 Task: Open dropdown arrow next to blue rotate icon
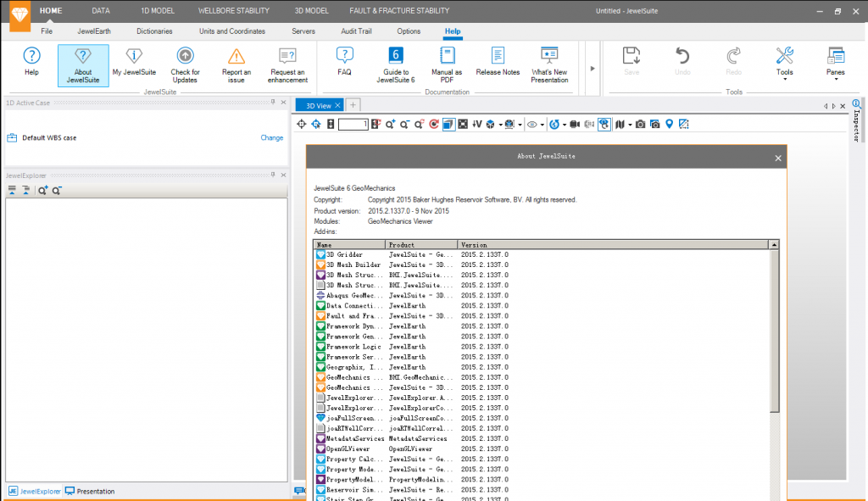pos(564,125)
